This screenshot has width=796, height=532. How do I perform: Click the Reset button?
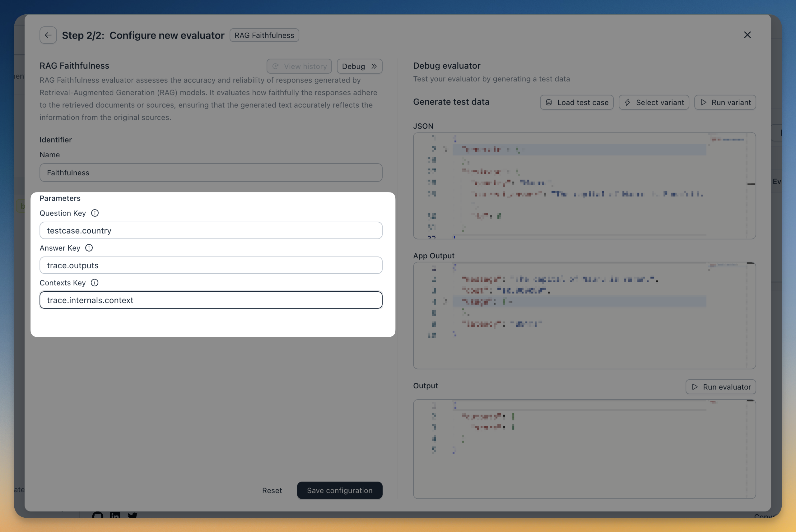(x=272, y=491)
